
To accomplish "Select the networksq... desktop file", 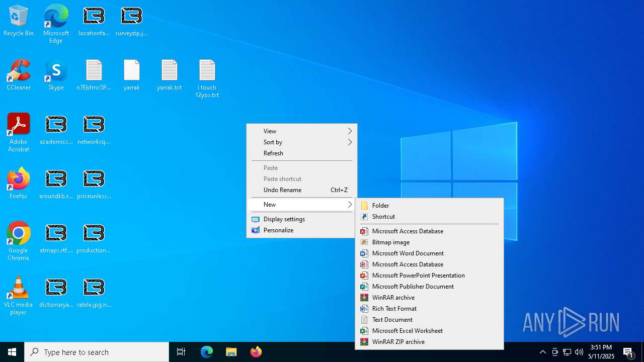I will [94, 130].
